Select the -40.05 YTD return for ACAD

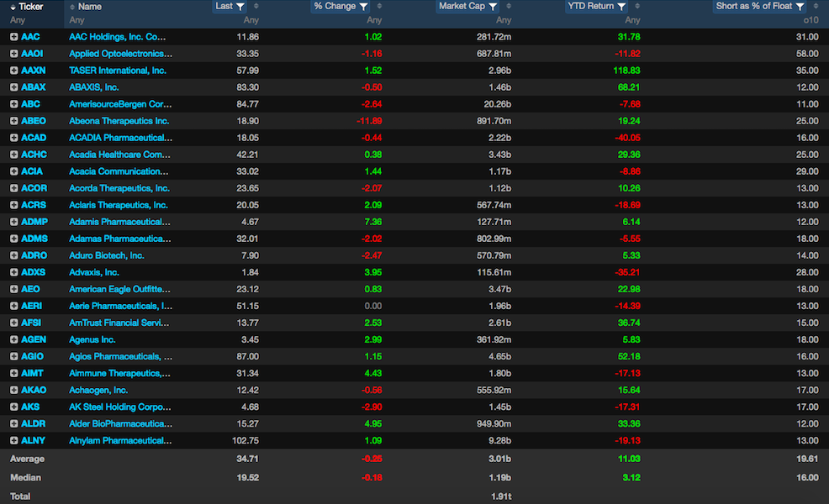point(627,138)
